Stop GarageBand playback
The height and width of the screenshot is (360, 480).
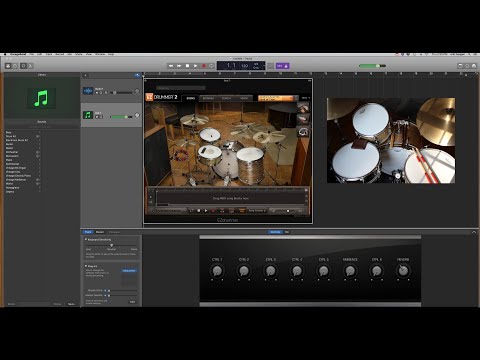tap(187, 66)
